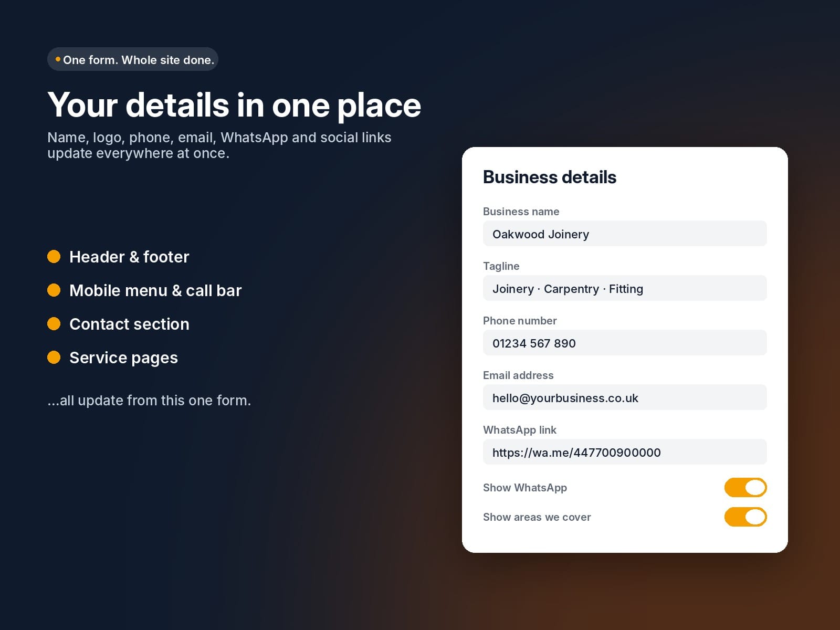This screenshot has height=630, width=840.
Task: Click the 'Your details in one place' heading
Action: click(234, 105)
